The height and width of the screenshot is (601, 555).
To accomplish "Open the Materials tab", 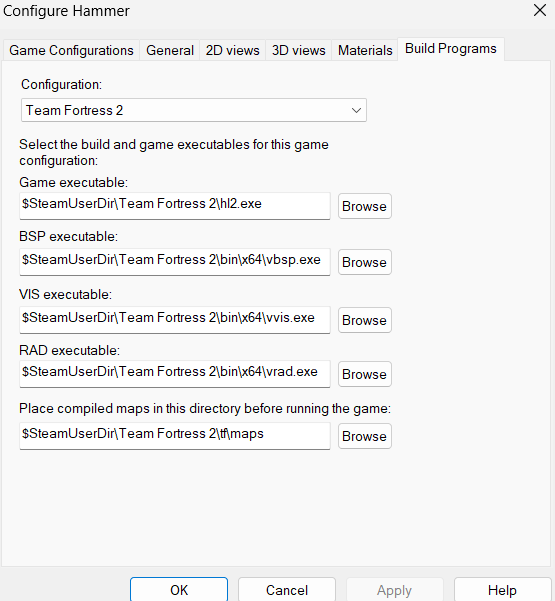I will pyautogui.click(x=365, y=50).
